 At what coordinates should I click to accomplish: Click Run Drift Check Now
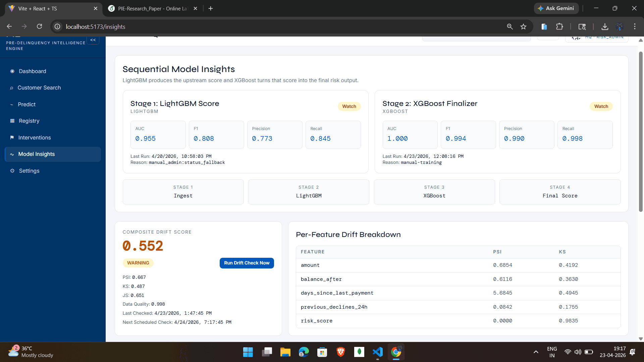[247, 263]
